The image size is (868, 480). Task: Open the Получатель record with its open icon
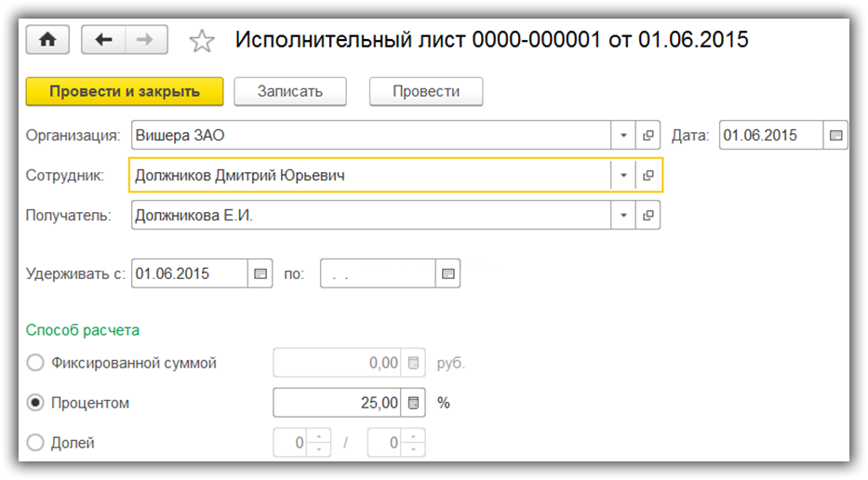[x=648, y=216]
